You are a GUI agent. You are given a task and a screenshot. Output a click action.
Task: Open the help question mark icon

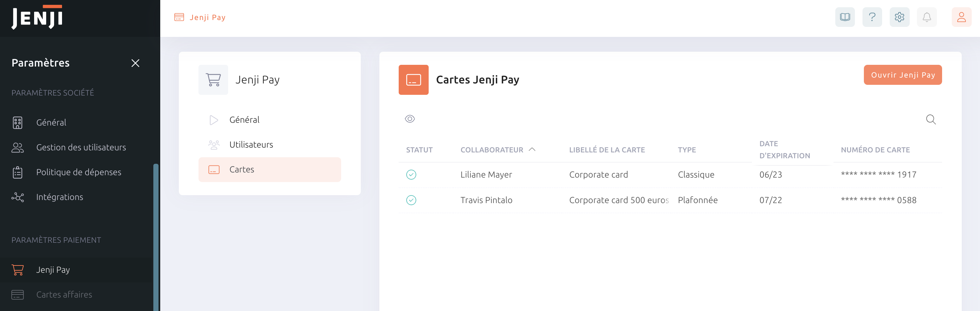click(x=872, y=17)
